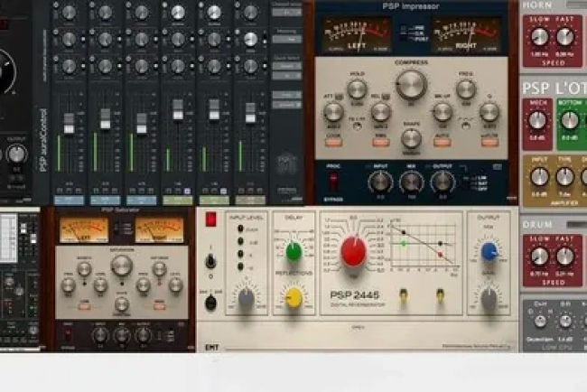Flip the FB/FF switch on PSP Impressor
Screen dimensions: 587x392
(x=358, y=126)
